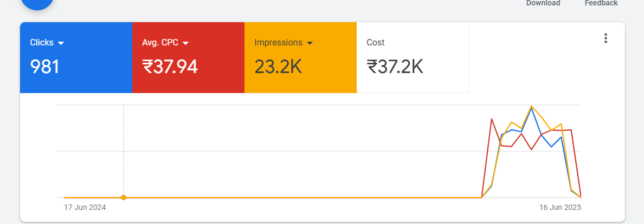Click the 23.2K impressions value
Viewport: 644px width, 224px height.
click(278, 67)
